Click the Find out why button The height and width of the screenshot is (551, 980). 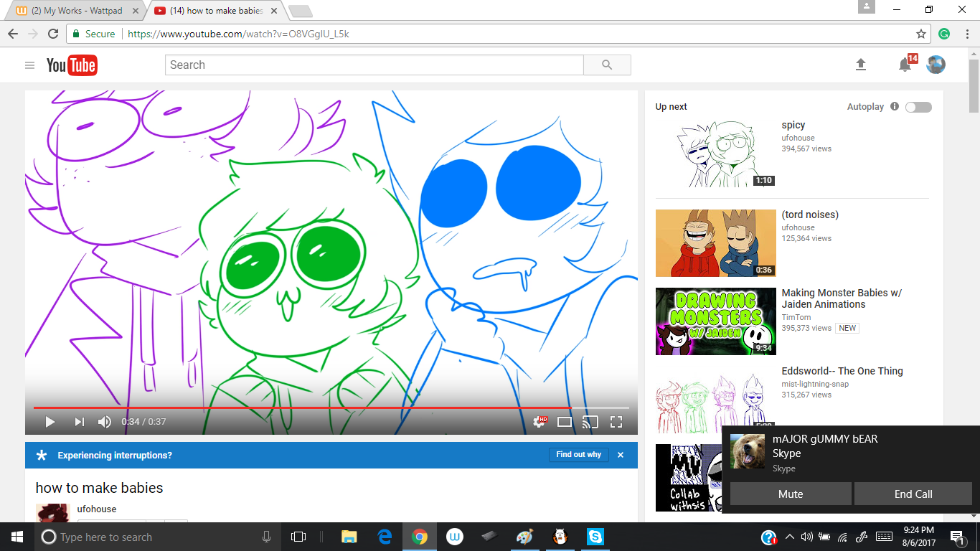pos(579,455)
